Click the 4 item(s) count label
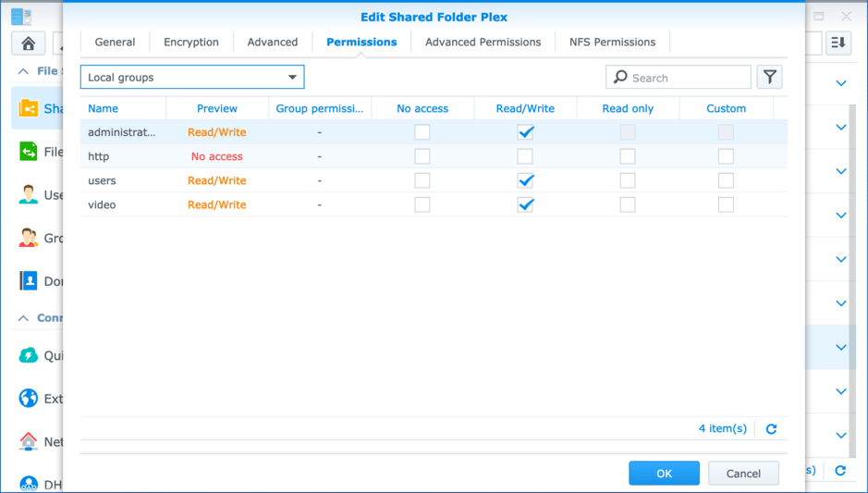 [723, 428]
